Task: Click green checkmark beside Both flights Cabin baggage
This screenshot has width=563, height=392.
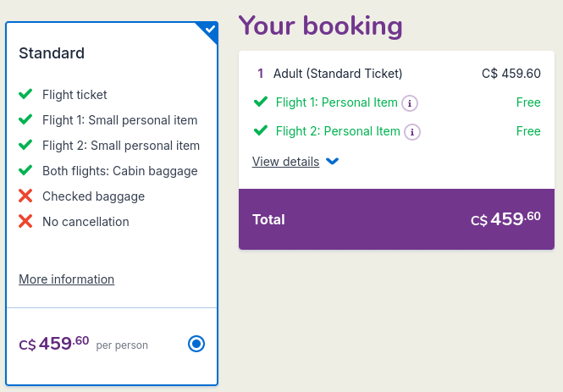Action: coord(25,171)
